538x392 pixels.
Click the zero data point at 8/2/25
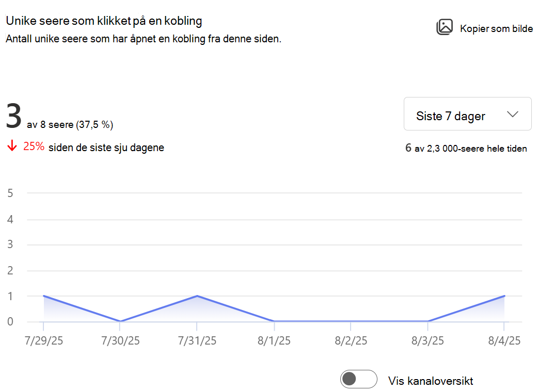[351, 321]
